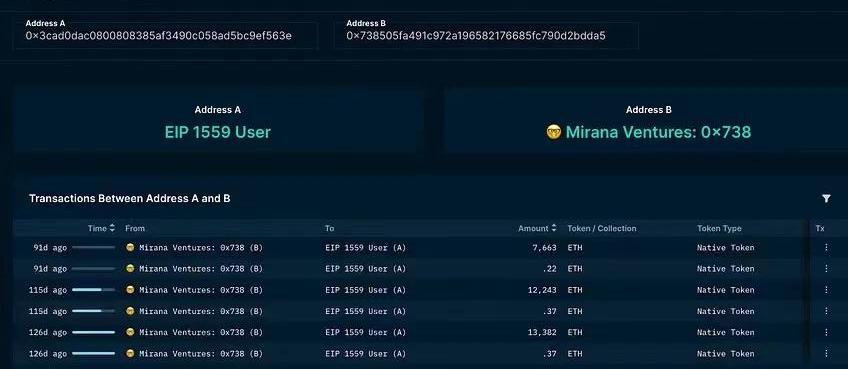848x369 pixels.
Task: Click the Address B input field
Action: tap(486, 36)
